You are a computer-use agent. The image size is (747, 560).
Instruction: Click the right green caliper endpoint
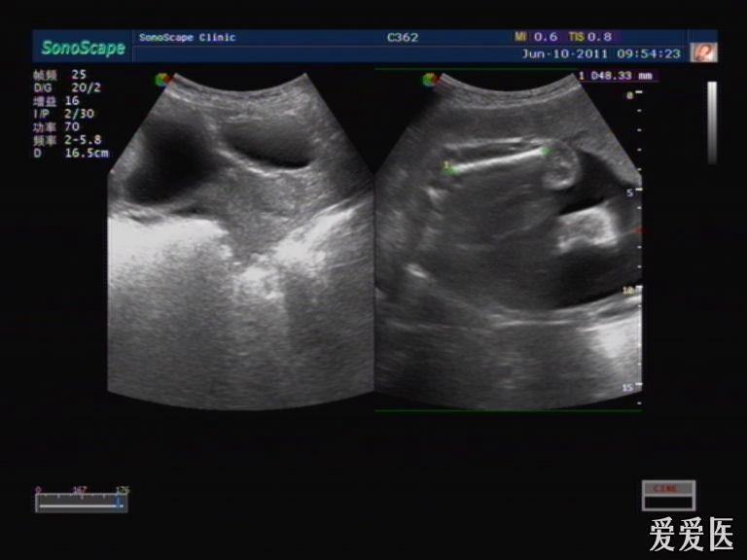pyautogui.click(x=548, y=151)
